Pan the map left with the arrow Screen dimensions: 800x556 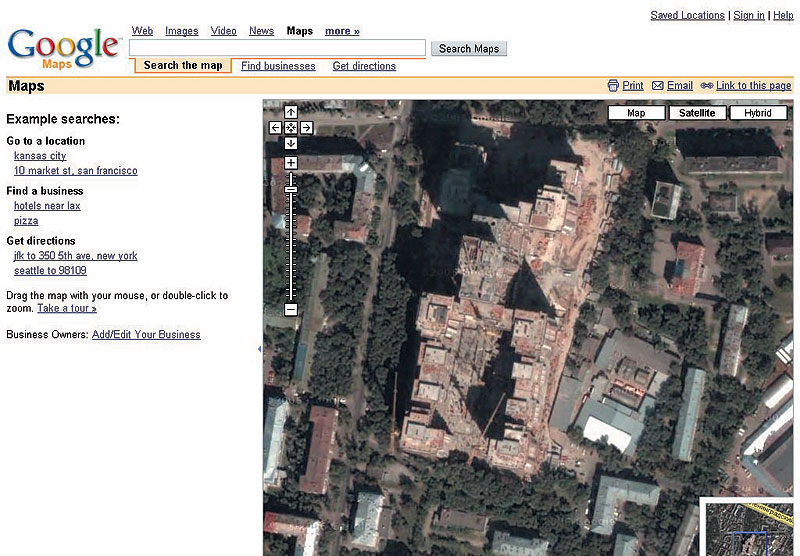pos(276,128)
